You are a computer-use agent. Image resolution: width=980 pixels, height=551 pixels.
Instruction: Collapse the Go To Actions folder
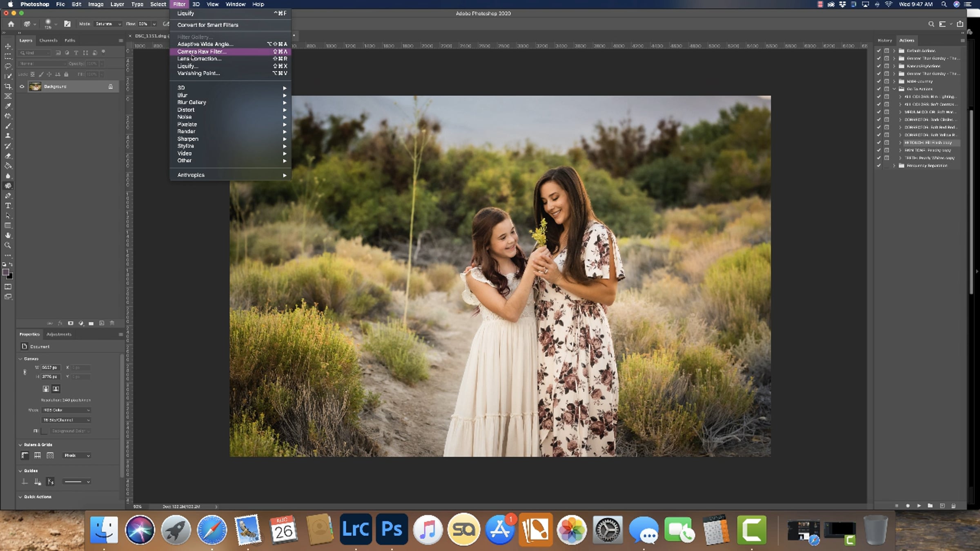(894, 89)
